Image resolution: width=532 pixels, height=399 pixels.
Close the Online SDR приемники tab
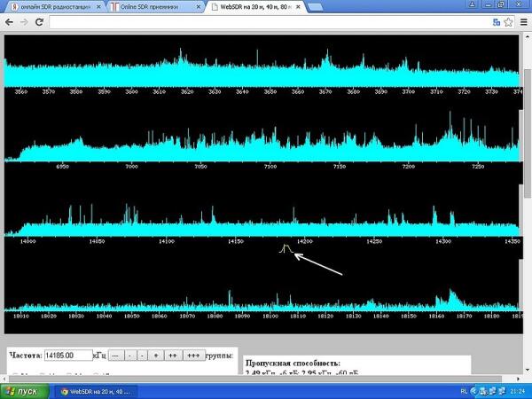click(200, 7)
